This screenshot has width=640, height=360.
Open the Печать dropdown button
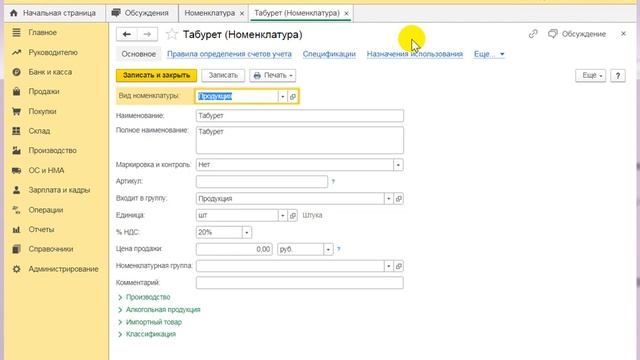click(273, 76)
